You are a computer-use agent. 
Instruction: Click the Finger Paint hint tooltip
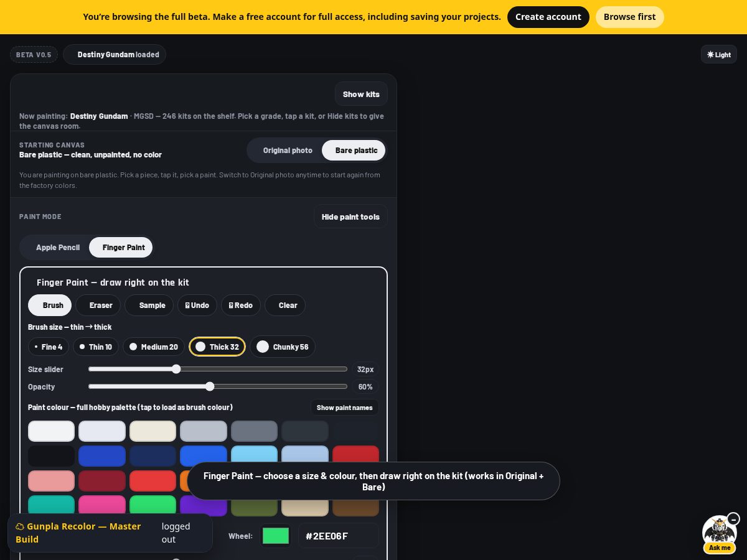point(374,481)
